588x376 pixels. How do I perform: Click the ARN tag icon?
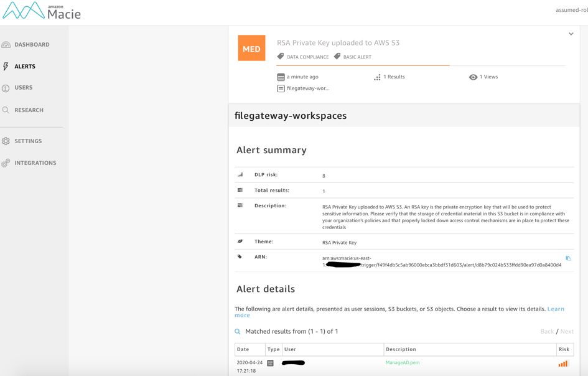240,256
